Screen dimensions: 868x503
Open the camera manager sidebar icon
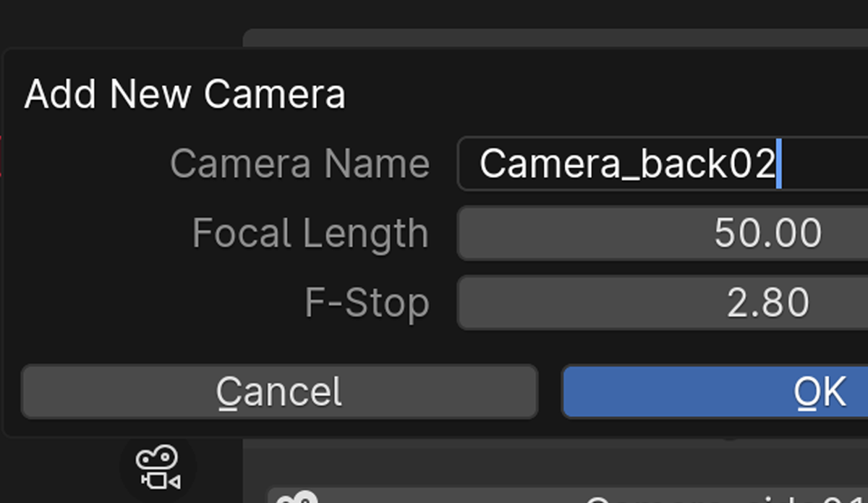[x=158, y=469]
